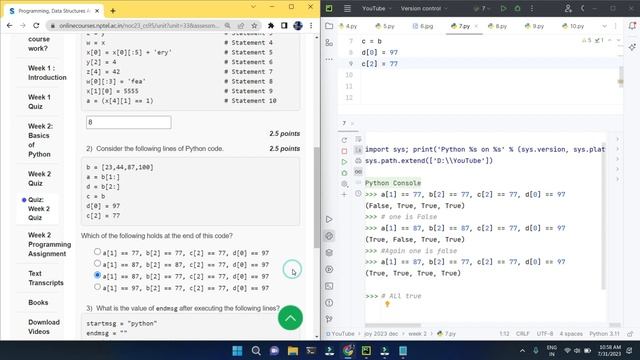
Task: Switch to 6.jpg editor tab
Action: click(423, 26)
